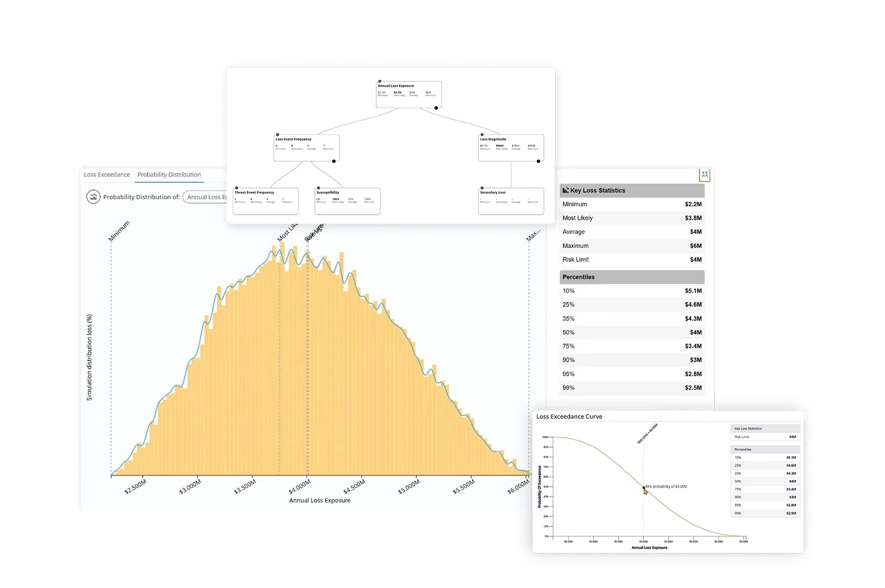Click the Percentiles section header
885x588 pixels.
tap(632, 277)
